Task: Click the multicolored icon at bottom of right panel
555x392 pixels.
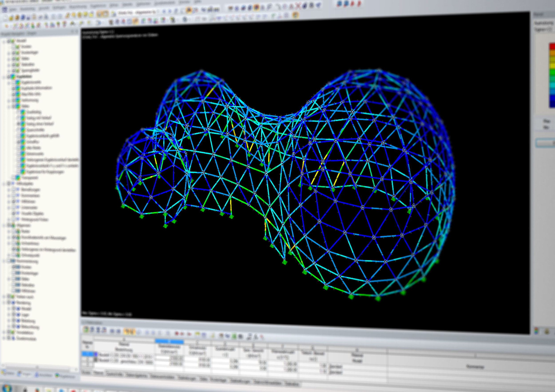Action: coord(536,331)
